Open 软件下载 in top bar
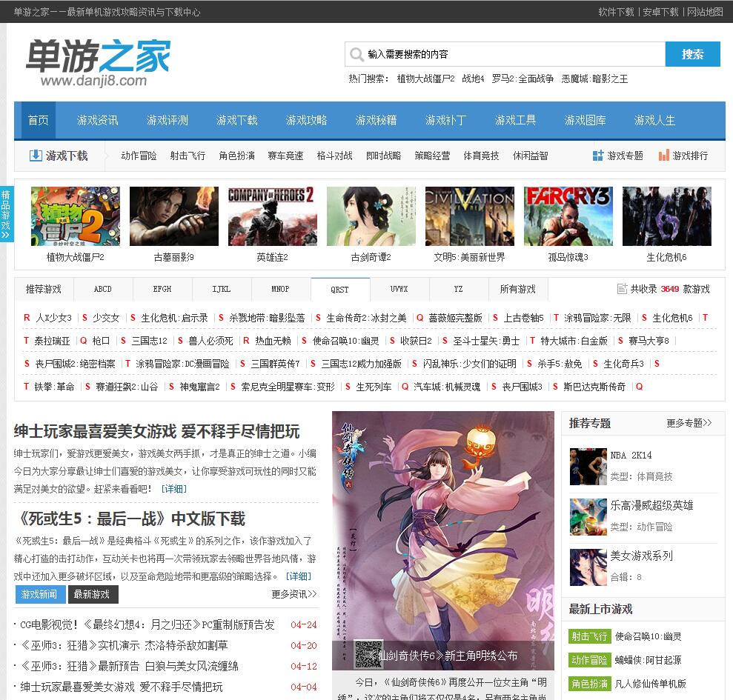The height and width of the screenshot is (700, 733). click(616, 12)
